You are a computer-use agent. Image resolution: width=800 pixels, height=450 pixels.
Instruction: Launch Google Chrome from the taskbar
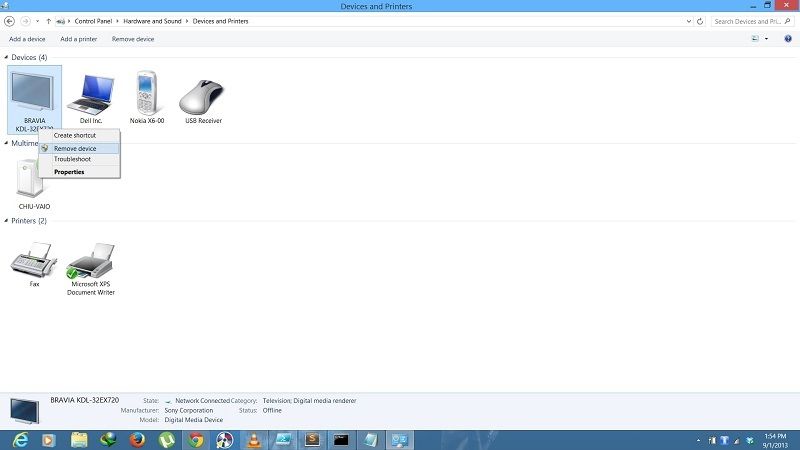(195, 440)
